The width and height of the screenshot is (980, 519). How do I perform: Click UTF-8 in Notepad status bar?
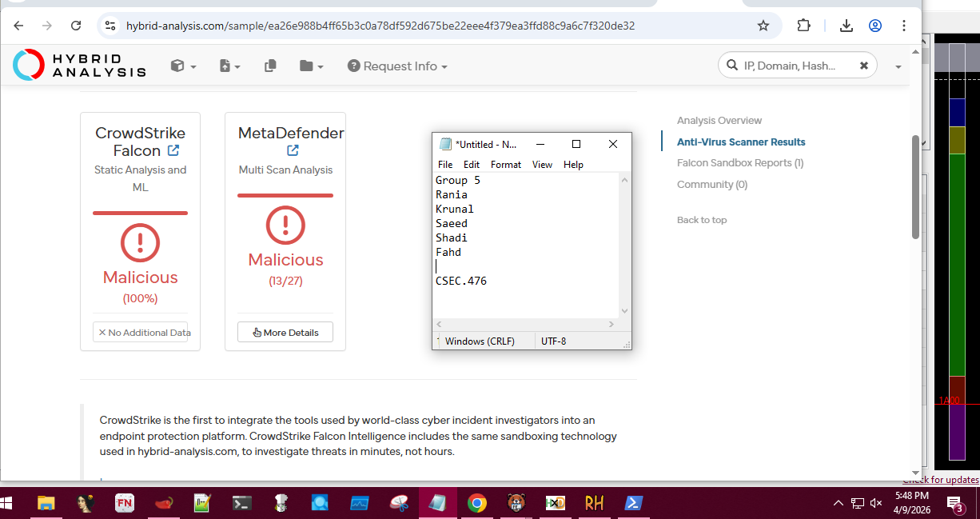coord(553,341)
